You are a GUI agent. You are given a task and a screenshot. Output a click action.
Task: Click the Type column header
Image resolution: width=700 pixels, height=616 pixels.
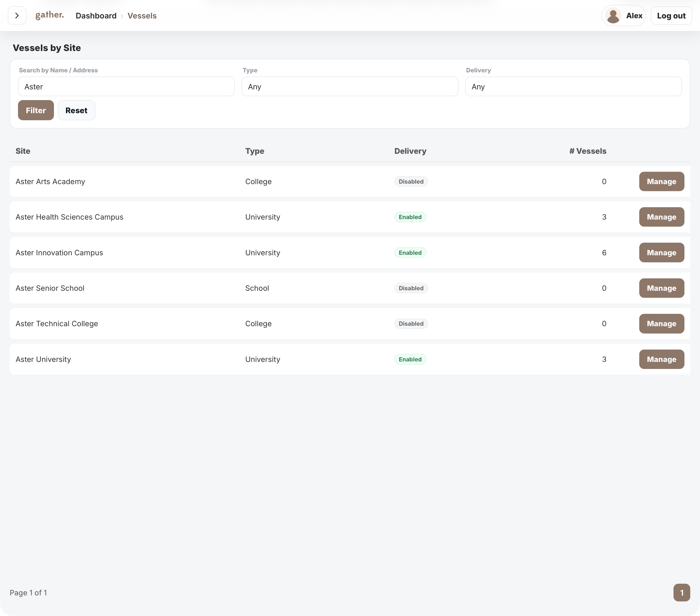[254, 151]
